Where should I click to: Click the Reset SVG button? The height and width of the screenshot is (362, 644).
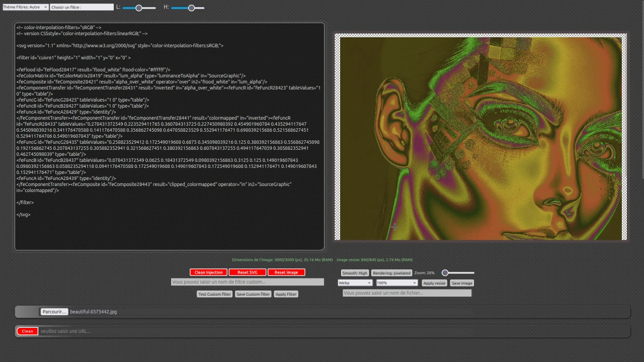click(x=247, y=272)
